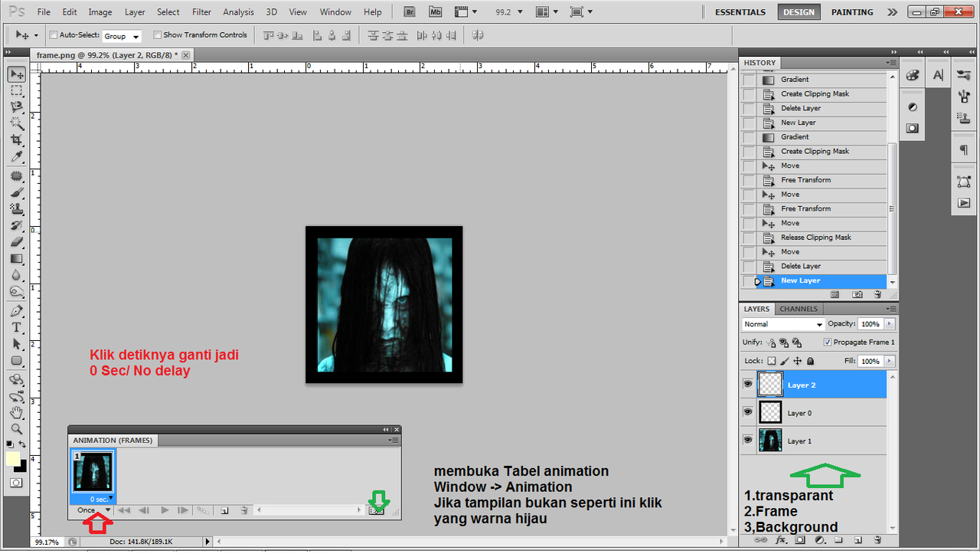Click the Create New Layer icon in Layers panel
The height and width of the screenshot is (557, 980).
[859, 540]
